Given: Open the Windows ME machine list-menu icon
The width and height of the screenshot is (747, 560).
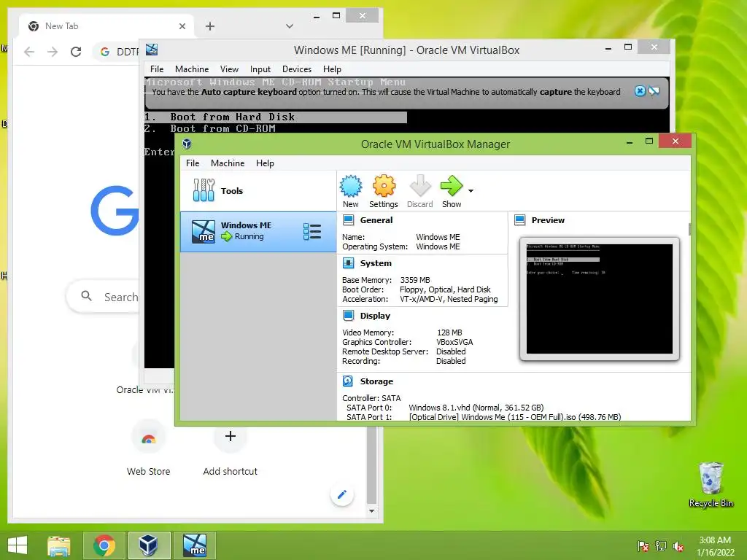Looking at the screenshot, I should [x=312, y=231].
